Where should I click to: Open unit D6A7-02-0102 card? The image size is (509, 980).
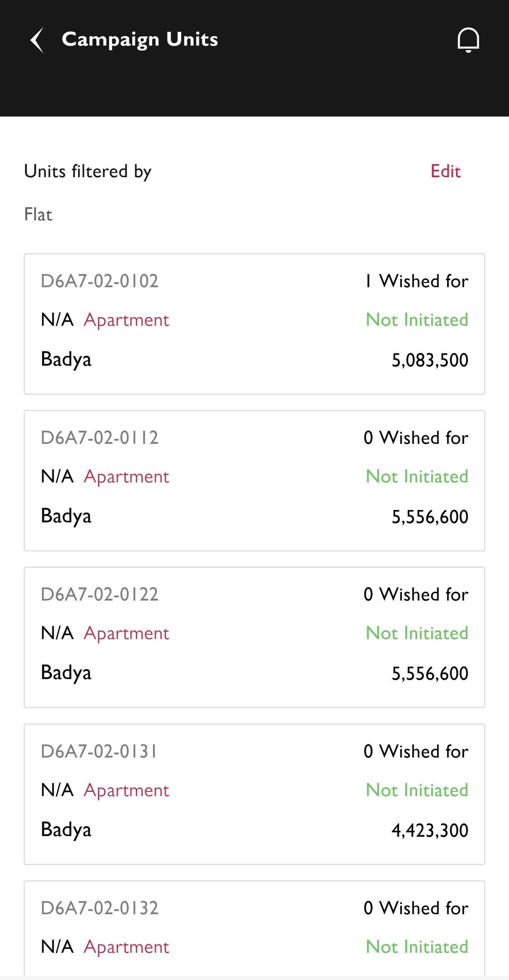click(x=254, y=324)
